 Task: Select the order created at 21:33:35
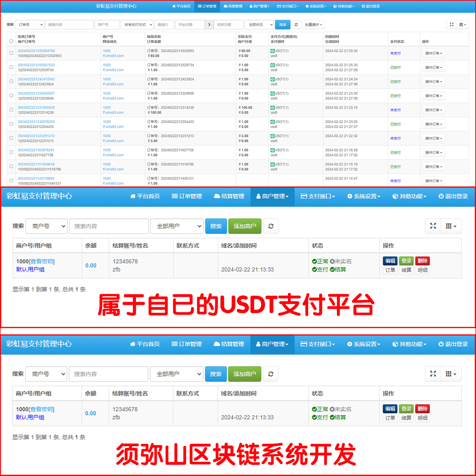click(x=11, y=53)
